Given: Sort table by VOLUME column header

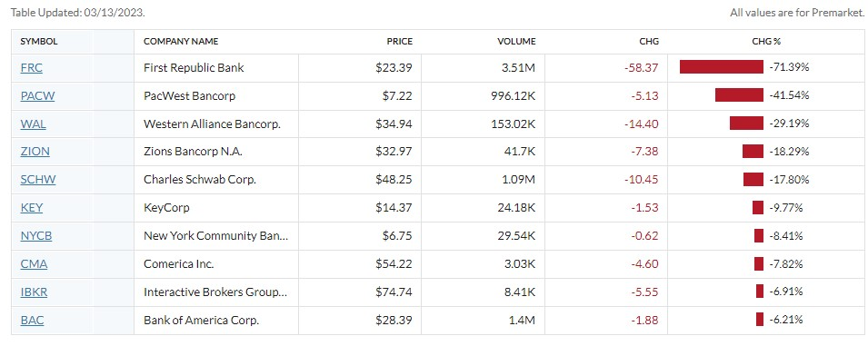Looking at the screenshot, I should click(516, 42).
